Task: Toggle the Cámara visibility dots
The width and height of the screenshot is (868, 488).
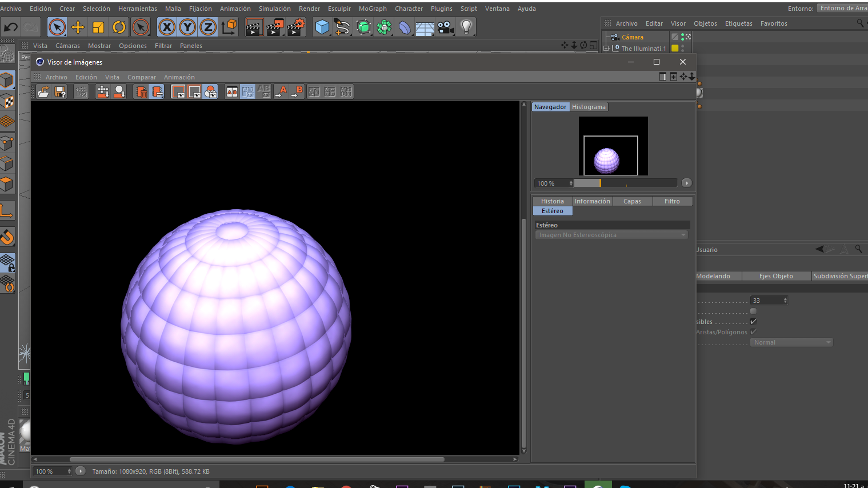Action: (x=683, y=37)
